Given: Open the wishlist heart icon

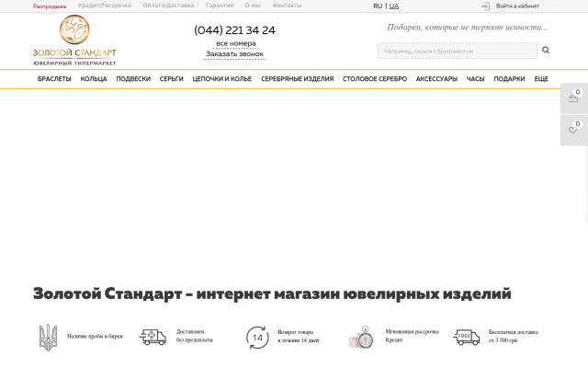Looking at the screenshot, I should tap(572, 130).
